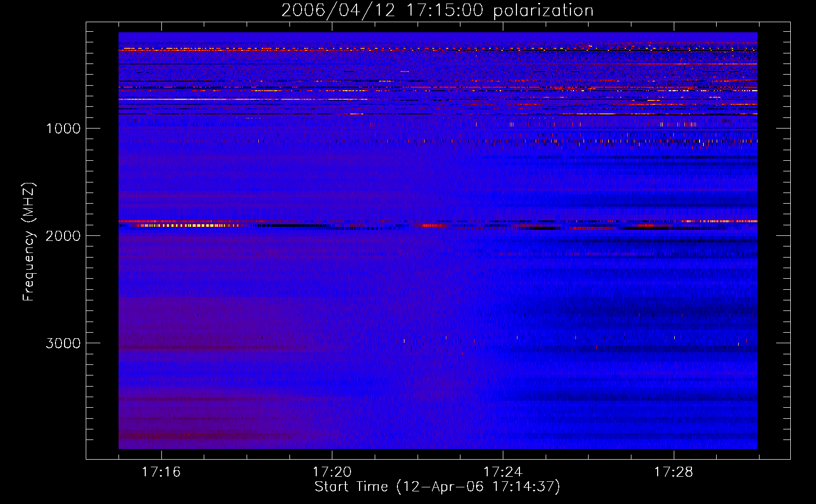Click the 17:16 time tick label

pyautogui.click(x=161, y=472)
